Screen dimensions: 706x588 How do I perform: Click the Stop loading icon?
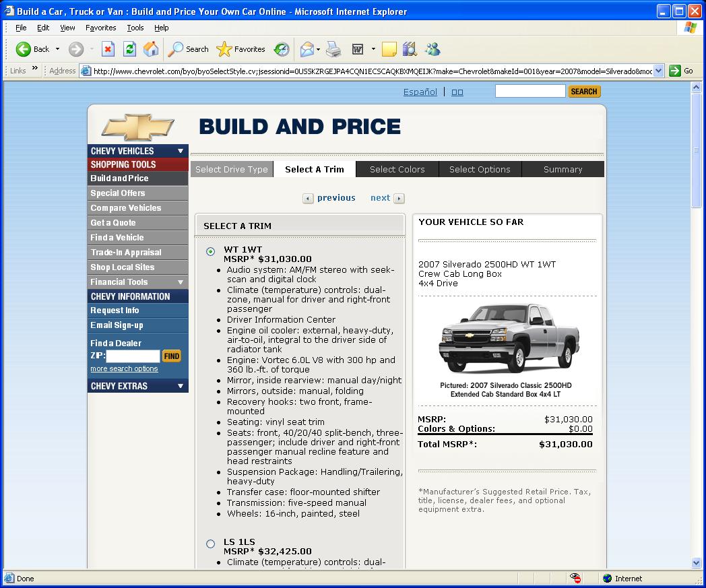[108, 49]
